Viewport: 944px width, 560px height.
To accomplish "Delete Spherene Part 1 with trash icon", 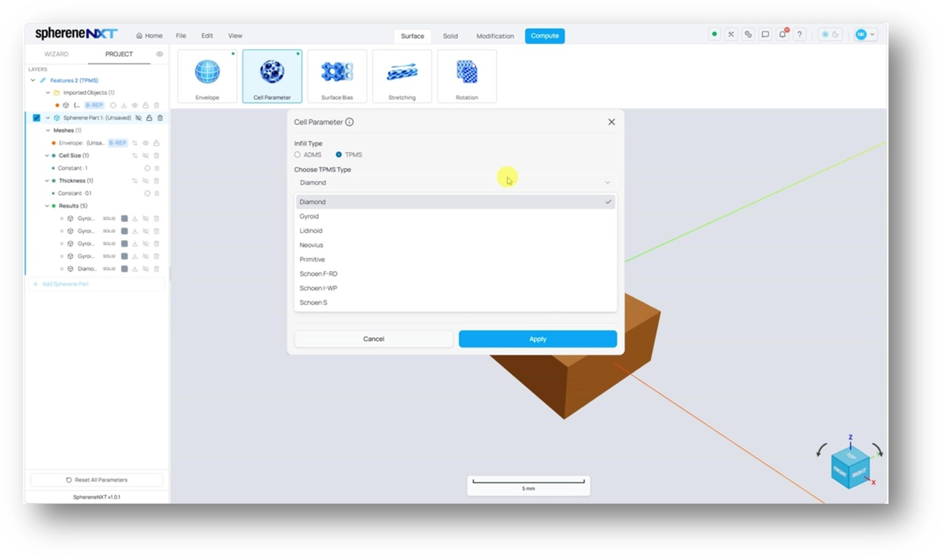I will tap(160, 118).
